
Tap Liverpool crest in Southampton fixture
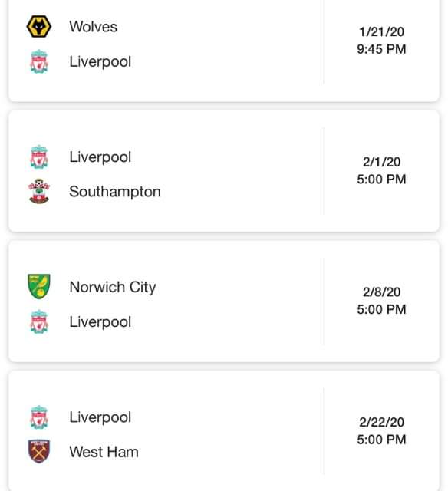[39, 157]
